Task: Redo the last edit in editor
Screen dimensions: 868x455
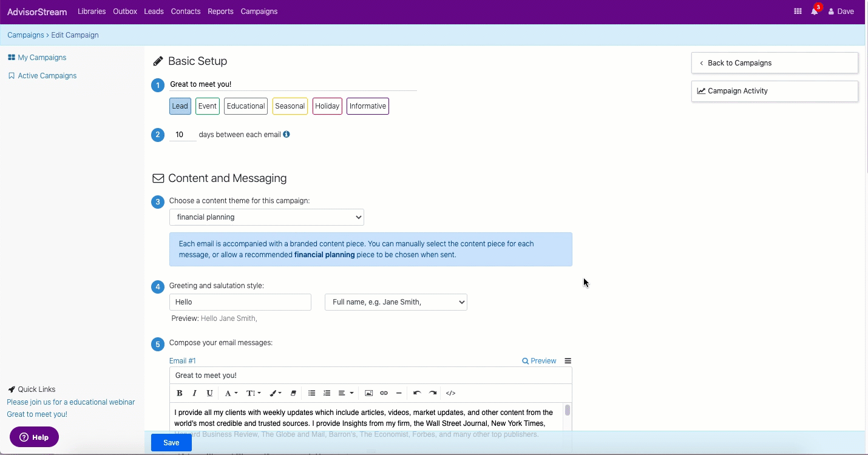Action: 433,393
